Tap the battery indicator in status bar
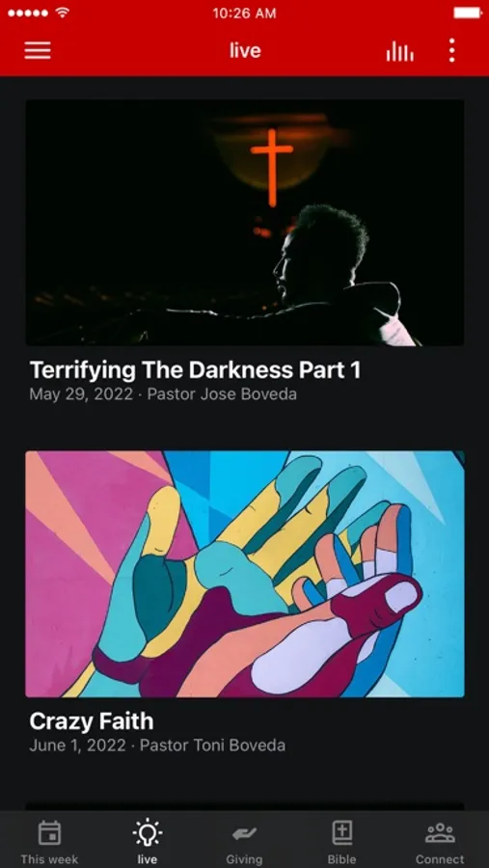489x868 pixels. point(468,13)
